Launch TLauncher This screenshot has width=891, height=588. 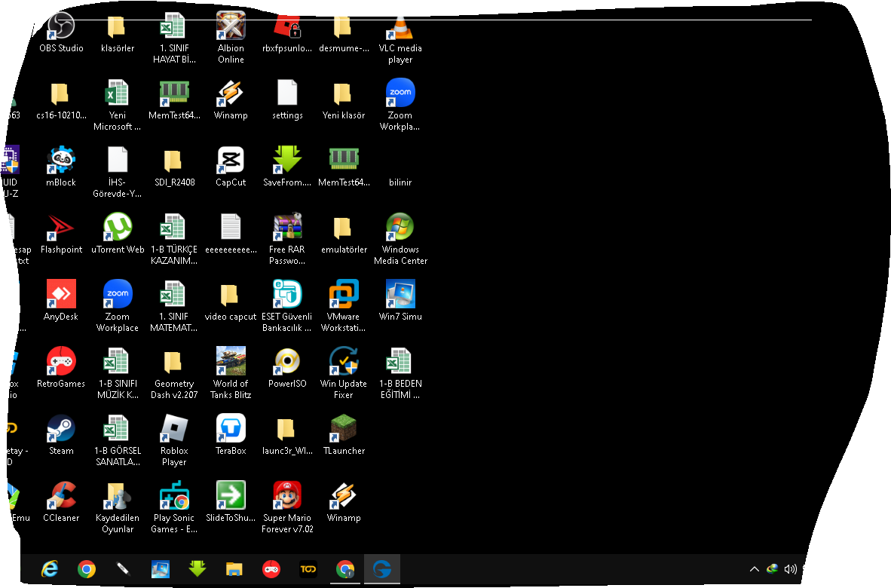pos(344,435)
